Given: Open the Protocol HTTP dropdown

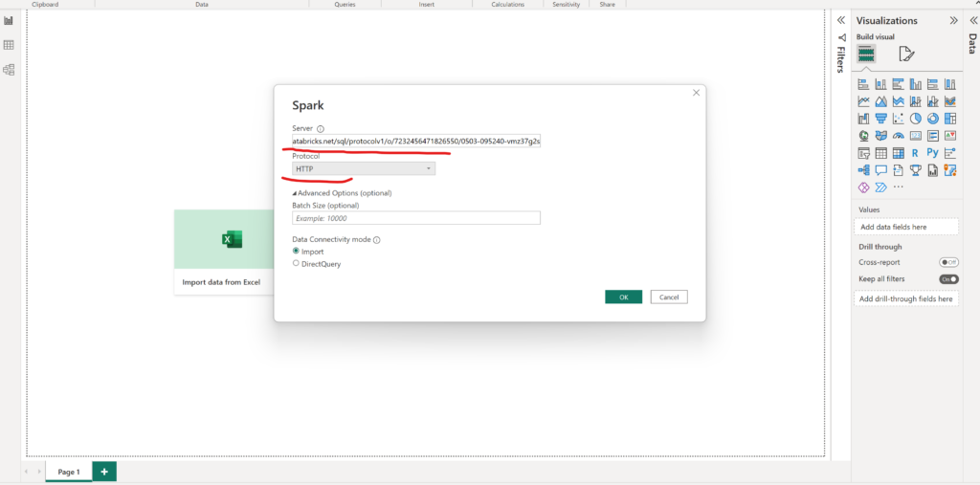Looking at the screenshot, I should [364, 168].
